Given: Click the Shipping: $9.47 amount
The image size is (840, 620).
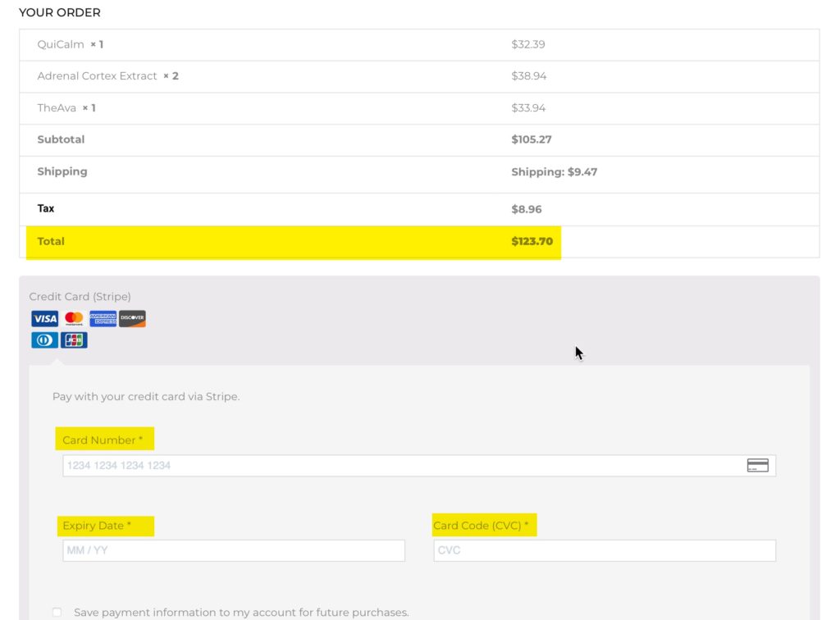Looking at the screenshot, I should 554,172.
